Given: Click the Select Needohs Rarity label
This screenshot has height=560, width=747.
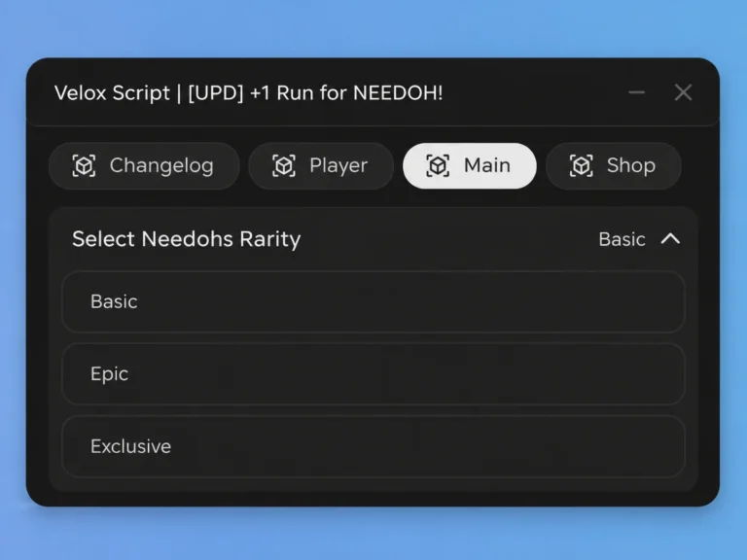Looking at the screenshot, I should pyautogui.click(x=187, y=239).
